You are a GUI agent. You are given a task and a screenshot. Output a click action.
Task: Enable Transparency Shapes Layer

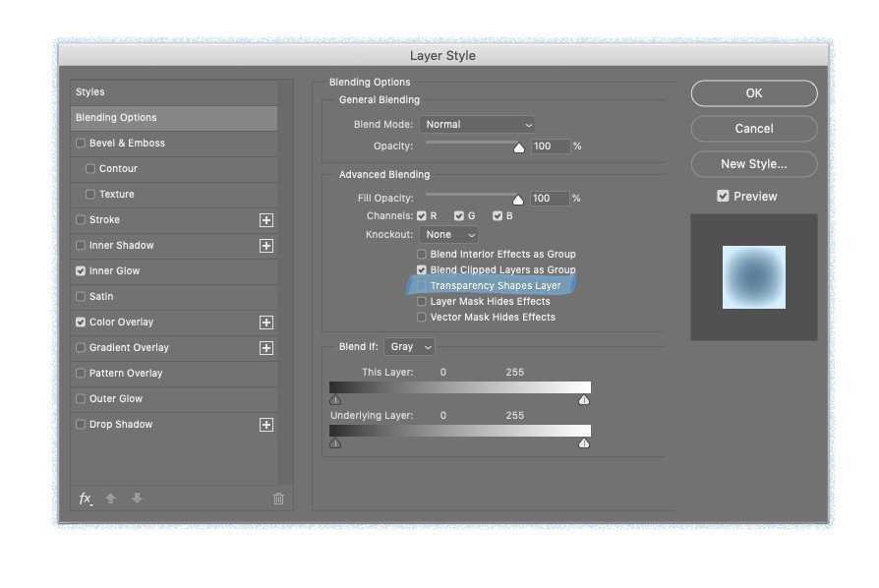coord(421,285)
